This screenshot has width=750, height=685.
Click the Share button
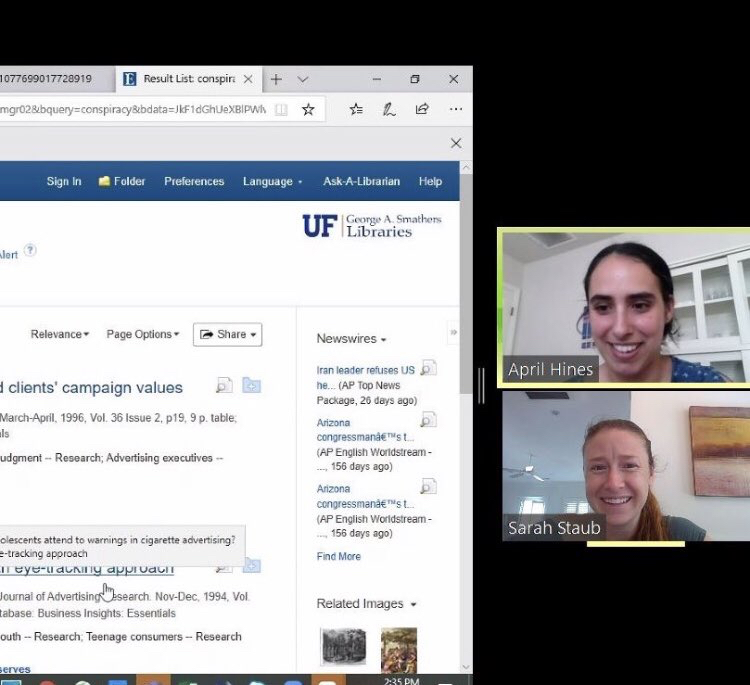coord(227,334)
